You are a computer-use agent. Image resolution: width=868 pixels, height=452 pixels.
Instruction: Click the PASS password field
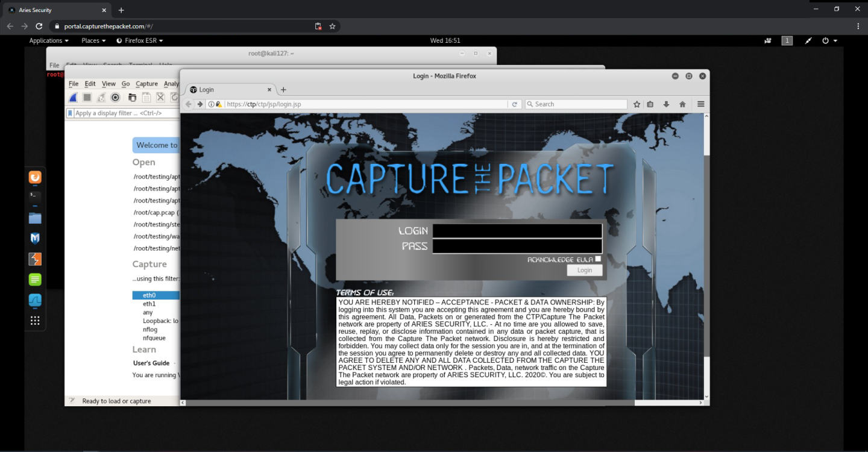pos(517,246)
